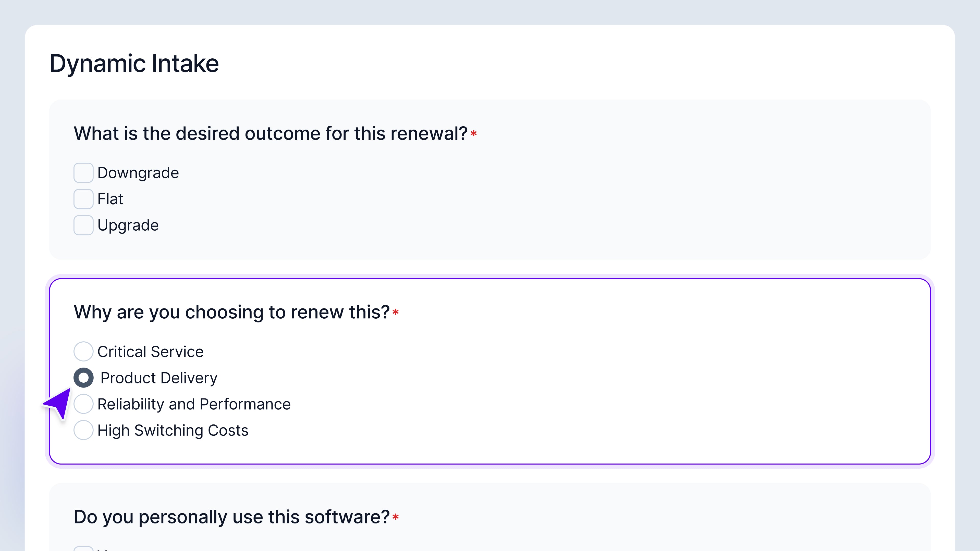
Task: Select the Critical Service radio button
Action: pyautogui.click(x=83, y=351)
